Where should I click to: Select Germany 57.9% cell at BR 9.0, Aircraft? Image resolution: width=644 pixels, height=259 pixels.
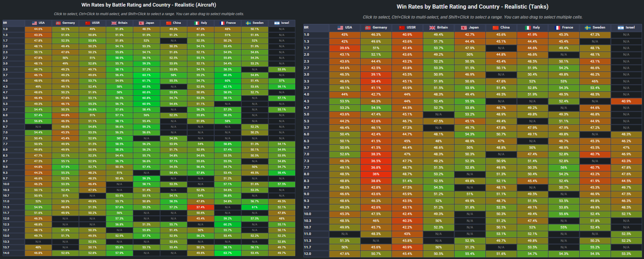[65, 167]
